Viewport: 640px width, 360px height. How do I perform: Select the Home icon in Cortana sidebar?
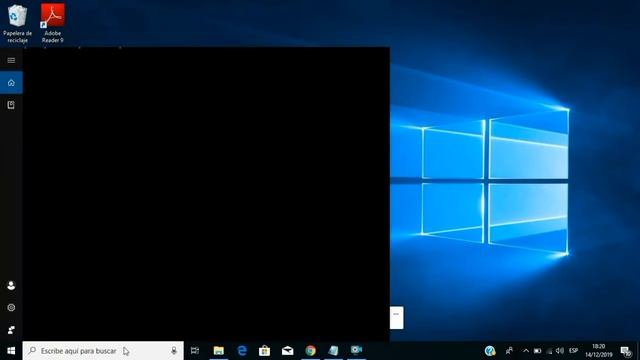coord(11,83)
